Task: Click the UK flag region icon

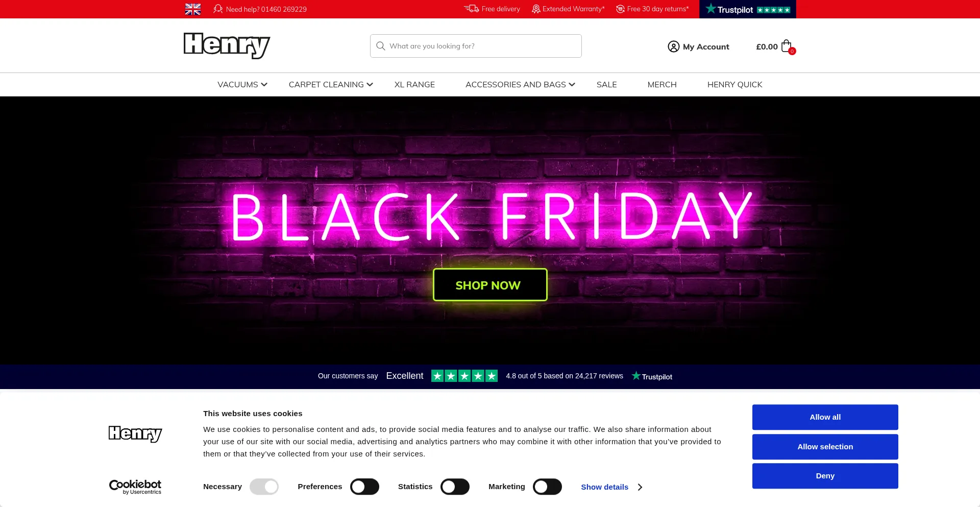Action: click(192, 9)
